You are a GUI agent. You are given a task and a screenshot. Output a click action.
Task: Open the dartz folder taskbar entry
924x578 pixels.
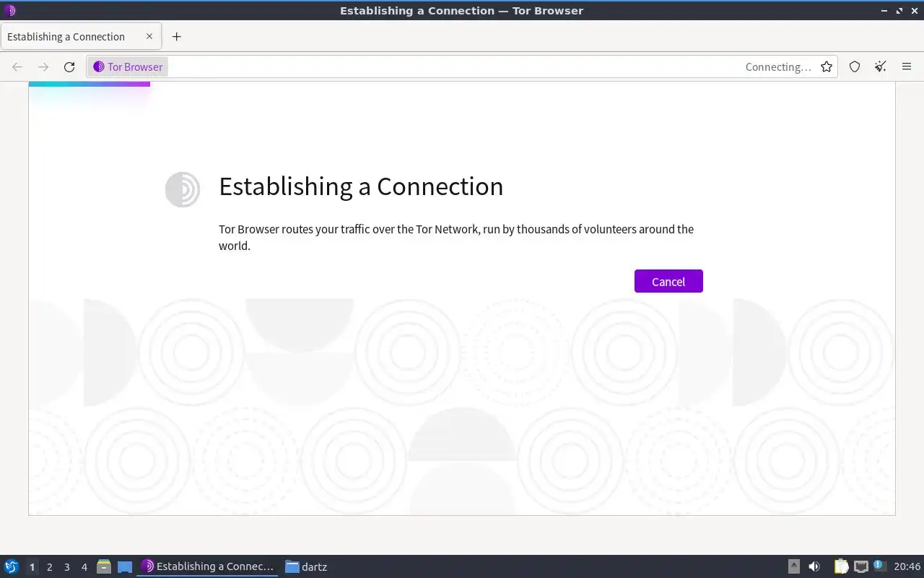pos(306,566)
